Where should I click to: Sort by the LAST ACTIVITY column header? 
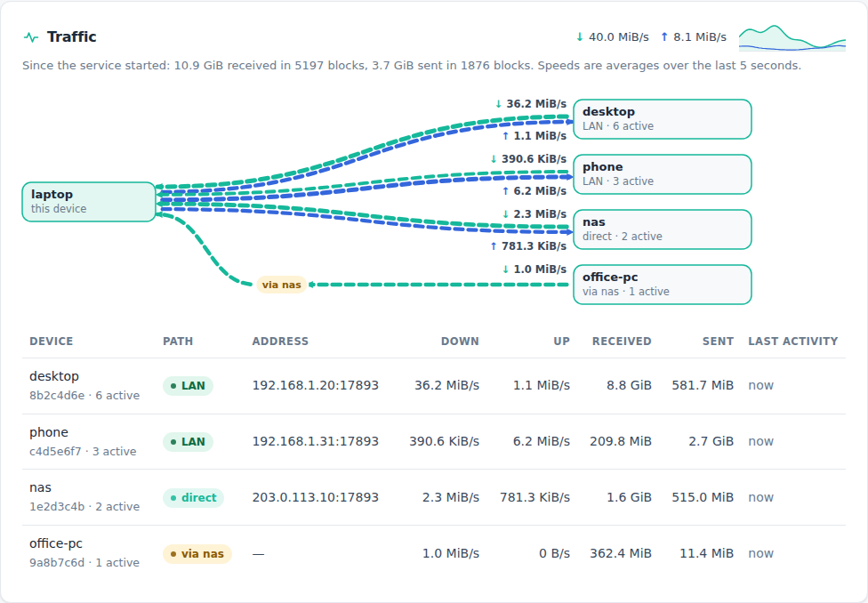[793, 342]
